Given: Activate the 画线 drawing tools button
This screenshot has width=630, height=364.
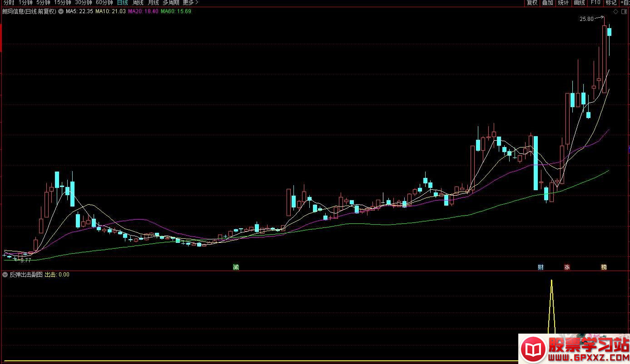Looking at the screenshot, I should (579, 3).
